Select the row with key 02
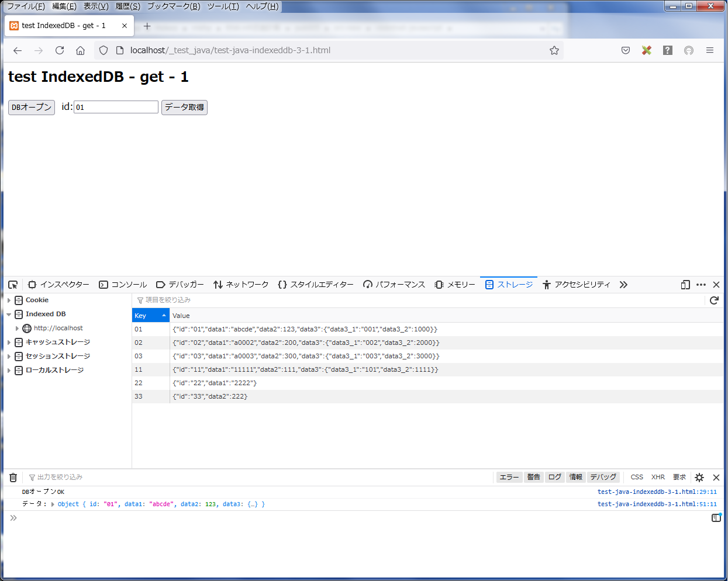Screen dimensions: 728x581 428,343
